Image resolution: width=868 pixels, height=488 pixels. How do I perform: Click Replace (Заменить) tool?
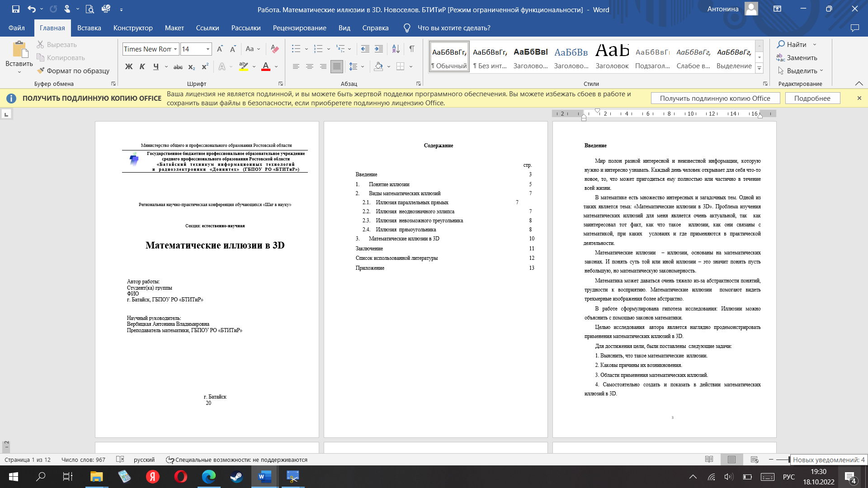pyautogui.click(x=797, y=58)
